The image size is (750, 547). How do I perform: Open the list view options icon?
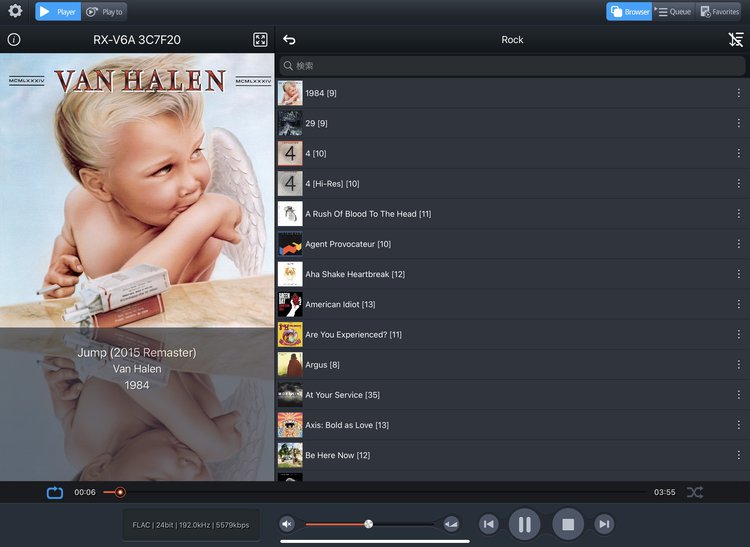pos(736,40)
